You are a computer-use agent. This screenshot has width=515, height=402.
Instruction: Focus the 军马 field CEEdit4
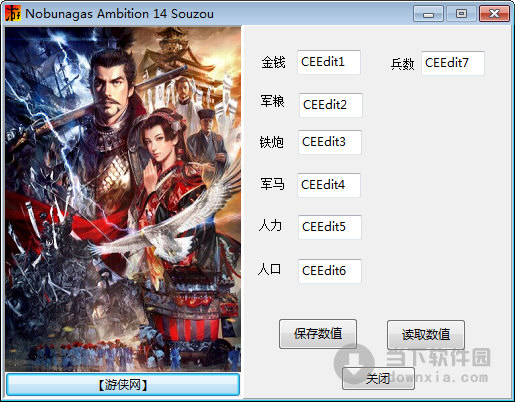[329, 185]
